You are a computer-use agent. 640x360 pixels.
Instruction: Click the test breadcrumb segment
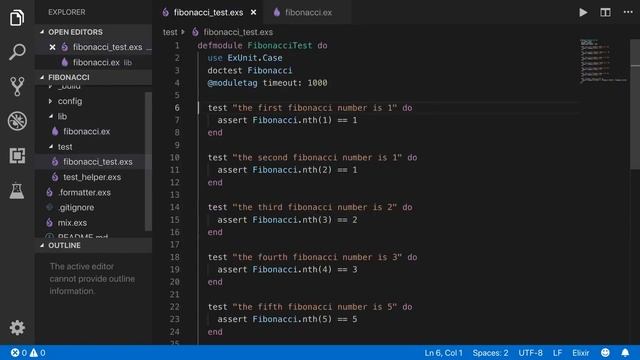tap(170, 32)
